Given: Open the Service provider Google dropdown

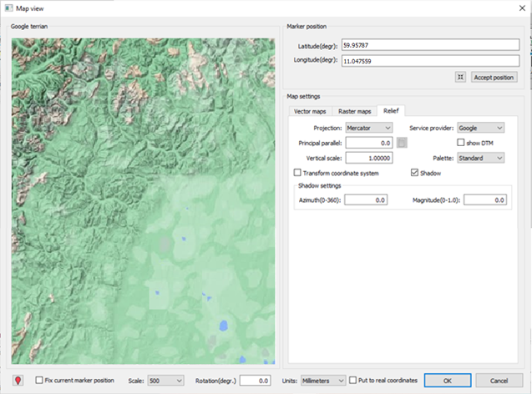Looking at the screenshot, I should pyautogui.click(x=480, y=128).
